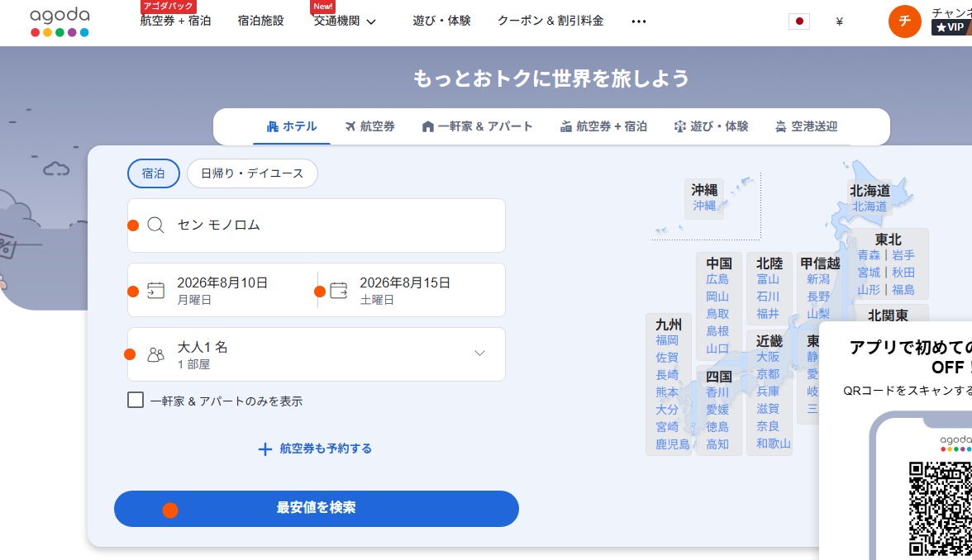Open the 宮城 prefecture link
Image resolution: width=972 pixels, height=560 pixels.
(869, 273)
